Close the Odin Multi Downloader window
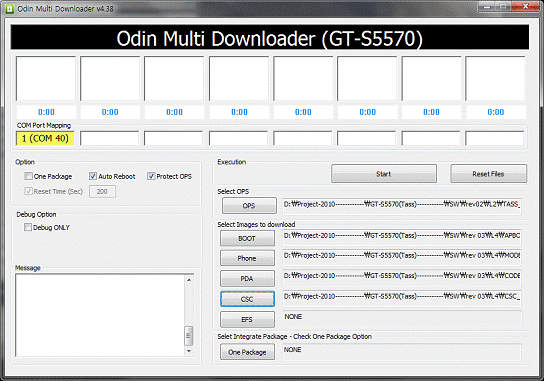 tap(526, 6)
